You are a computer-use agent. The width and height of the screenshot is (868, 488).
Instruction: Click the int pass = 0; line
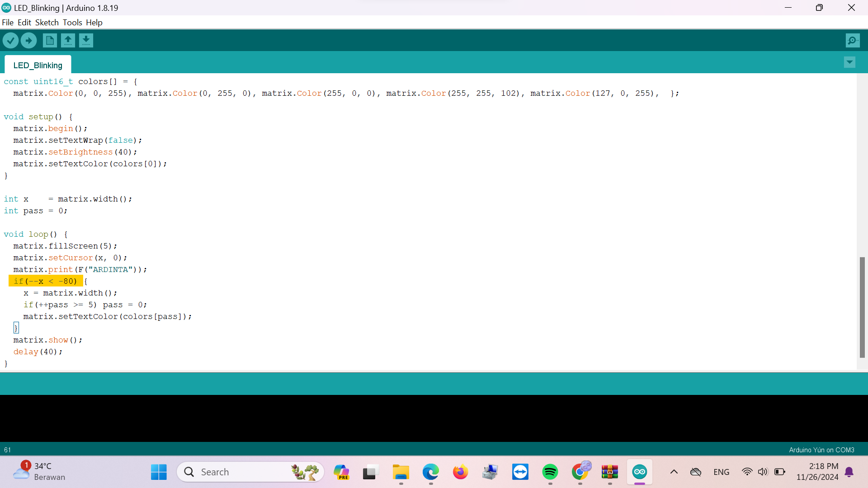(x=36, y=211)
